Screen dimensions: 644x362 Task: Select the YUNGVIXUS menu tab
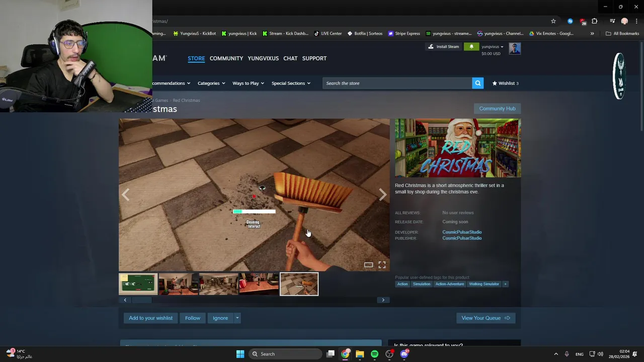[x=263, y=58]
